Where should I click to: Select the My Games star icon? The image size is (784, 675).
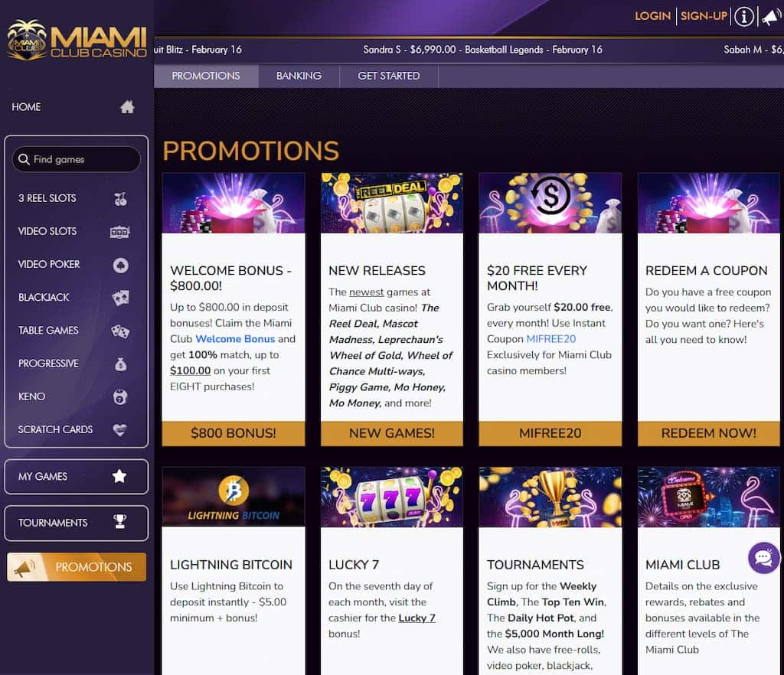(x=119, y=476)
